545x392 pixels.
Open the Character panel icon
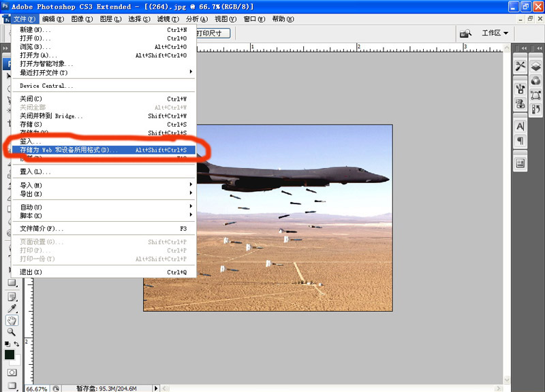pos(520,126)
